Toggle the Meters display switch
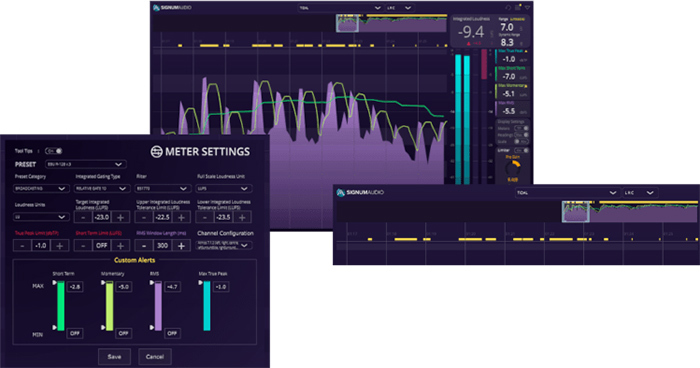 click(521, 128)
